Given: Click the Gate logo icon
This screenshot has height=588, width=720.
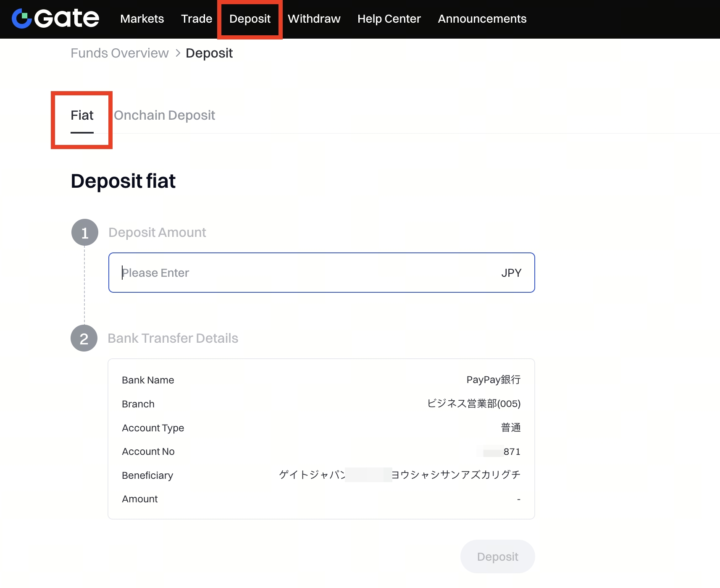Looking at the screenshot, I should (x=22, y=18).
